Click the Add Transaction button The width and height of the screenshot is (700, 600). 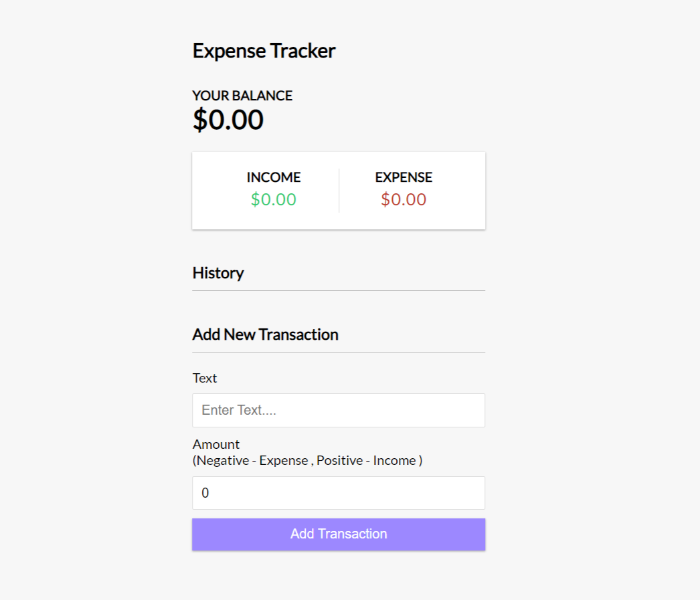[x=338, y=534]
